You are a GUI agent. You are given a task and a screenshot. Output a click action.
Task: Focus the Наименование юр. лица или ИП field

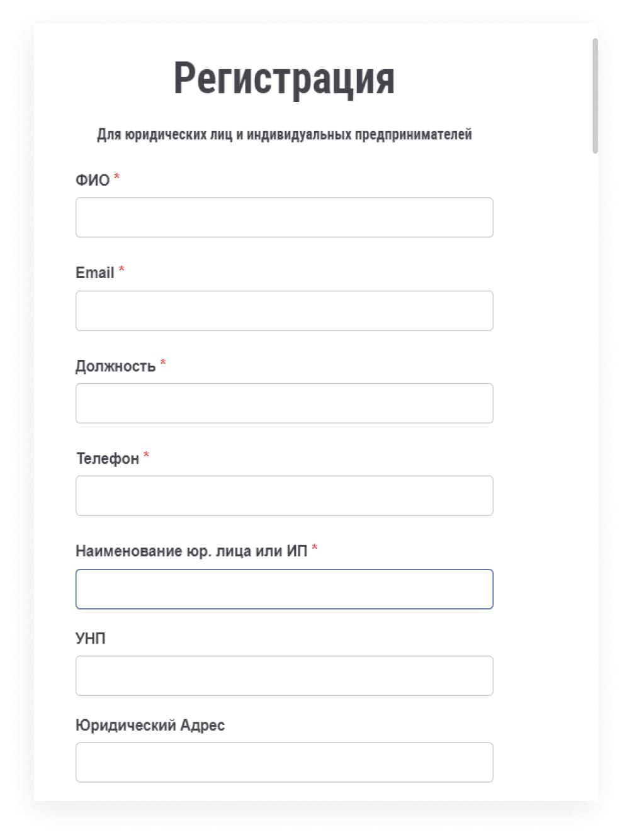click(x=284, y=589)
